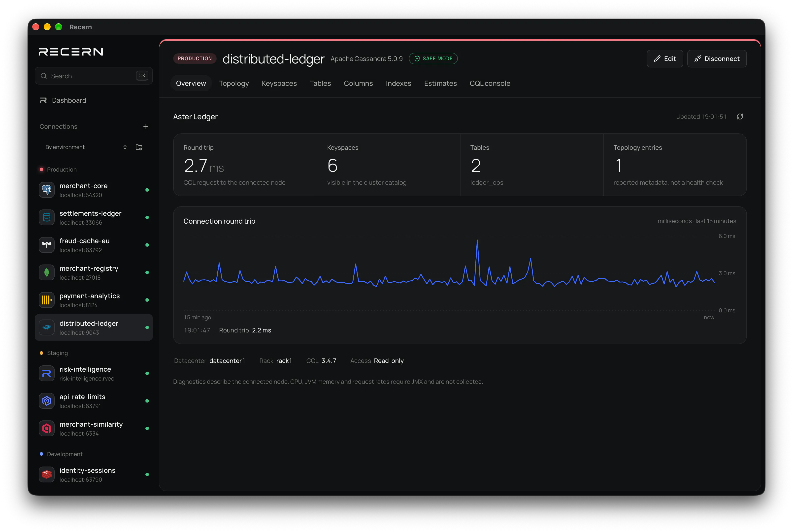Open the api-rate-limits connection row
This screenshot has height=532, width=793.
[x=94, y=401]
